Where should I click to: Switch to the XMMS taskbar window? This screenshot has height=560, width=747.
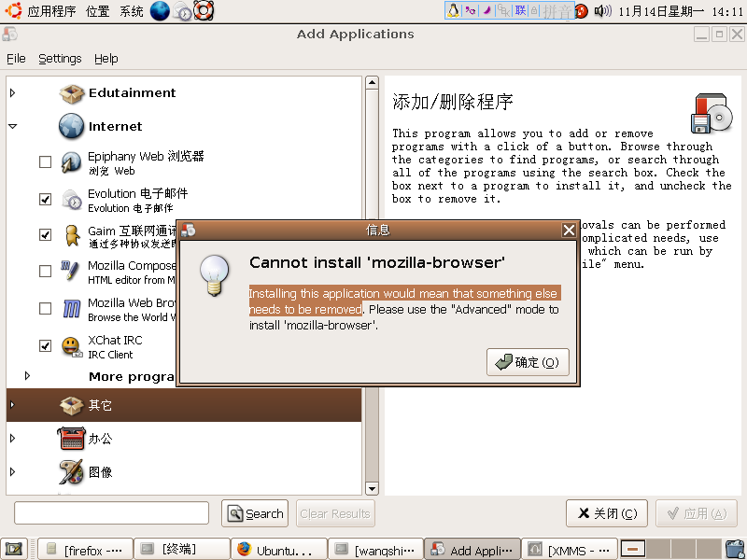click(570, 550)
